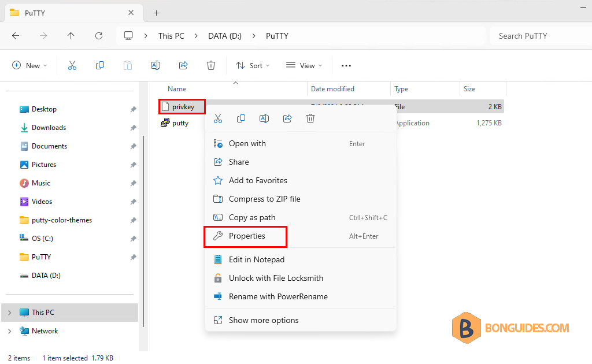Click the Copy icon in the context menu
This screenshot has height=364, width=592.
pos(241,119)
